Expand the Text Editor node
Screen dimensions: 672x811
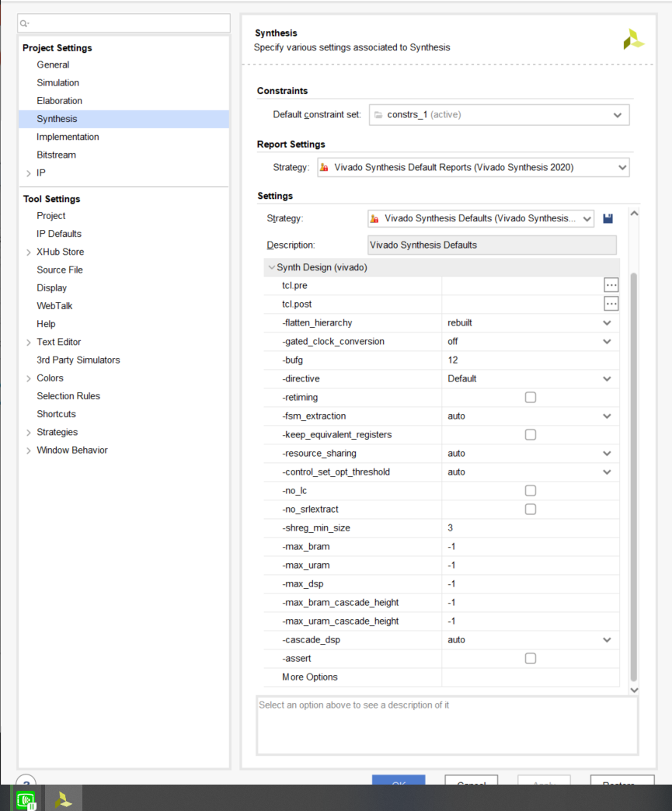point(29,343)
